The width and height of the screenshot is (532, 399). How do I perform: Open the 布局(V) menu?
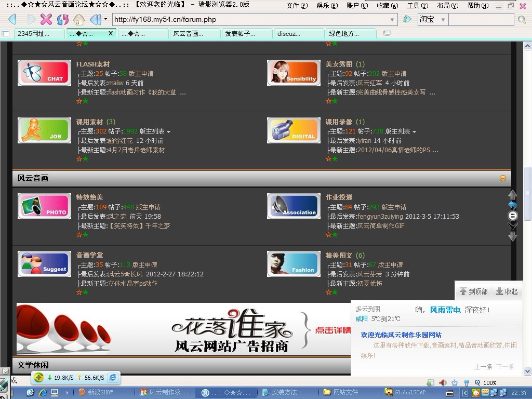pyautogui.click(x=448, y=5)
